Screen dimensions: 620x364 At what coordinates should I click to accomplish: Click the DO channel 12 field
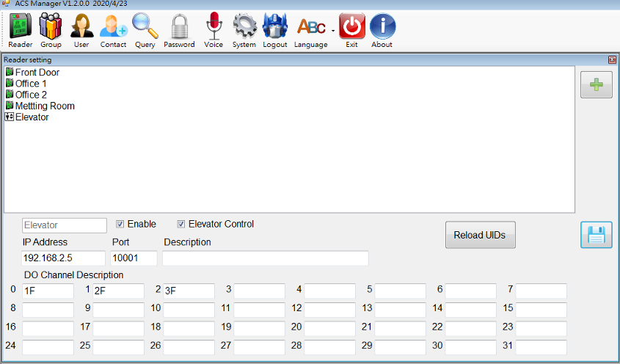tap(329, 310)
